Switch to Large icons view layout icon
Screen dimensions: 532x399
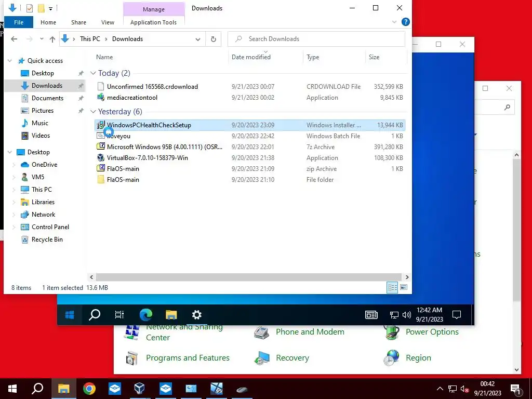pos(403,287)
